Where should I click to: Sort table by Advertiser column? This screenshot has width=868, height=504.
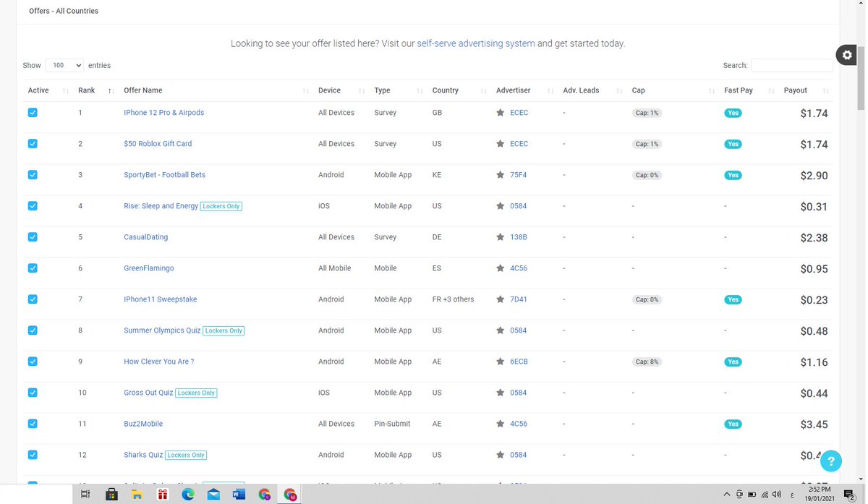pos(524,90)
